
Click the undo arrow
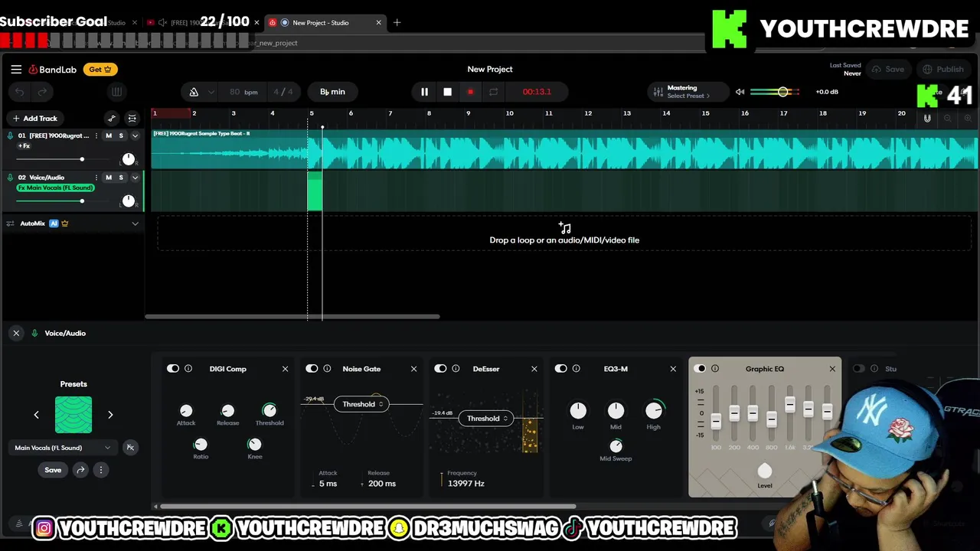click(x=20, y=92)
